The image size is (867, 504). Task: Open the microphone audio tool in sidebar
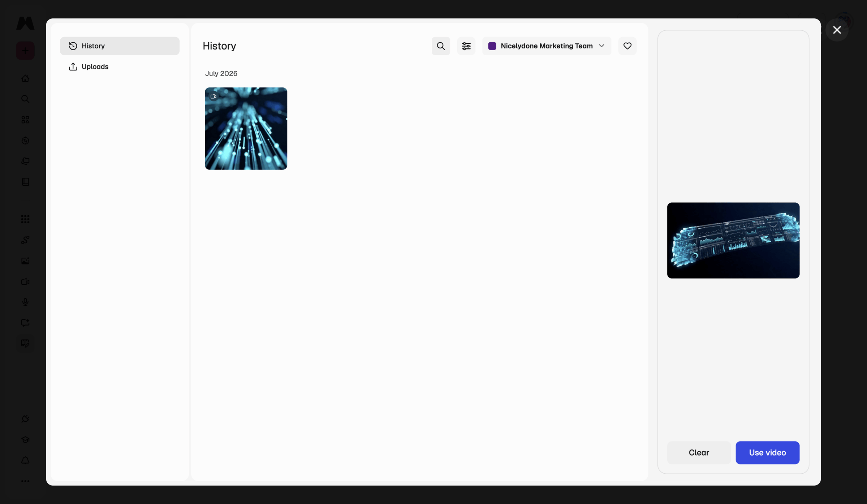point(25,302)
